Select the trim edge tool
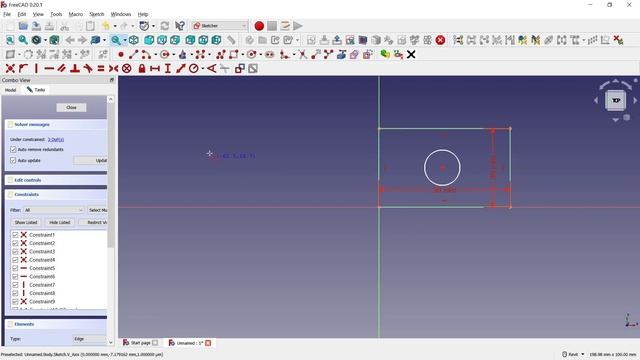640x360 pixels. coord(302,54)
